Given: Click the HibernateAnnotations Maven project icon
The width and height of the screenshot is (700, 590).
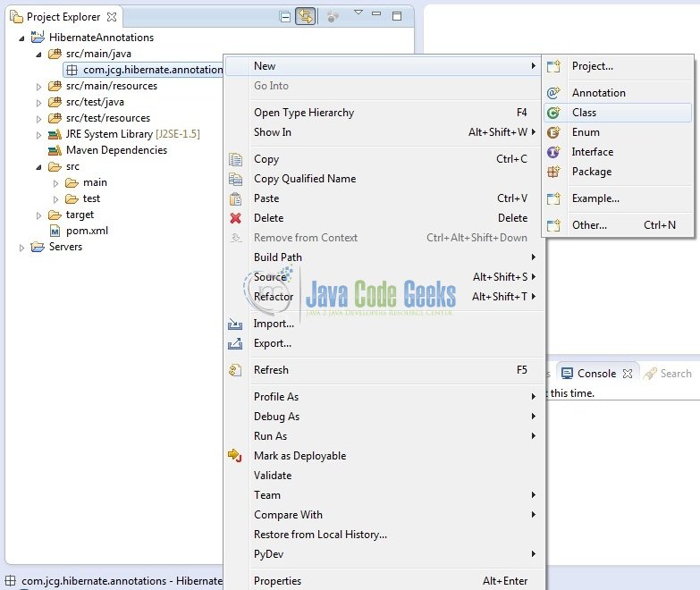Looking at the screenshot, I should [38, 37].
